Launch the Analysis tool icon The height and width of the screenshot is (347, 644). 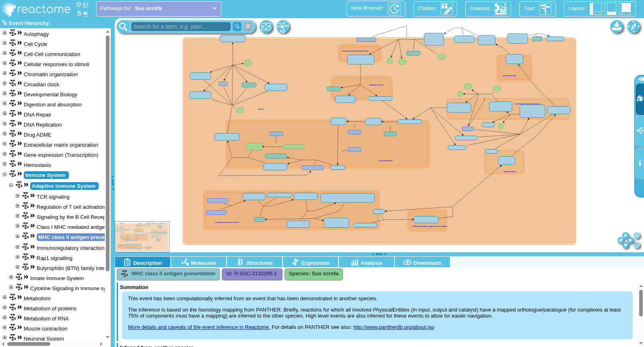(x=501, y=8)
